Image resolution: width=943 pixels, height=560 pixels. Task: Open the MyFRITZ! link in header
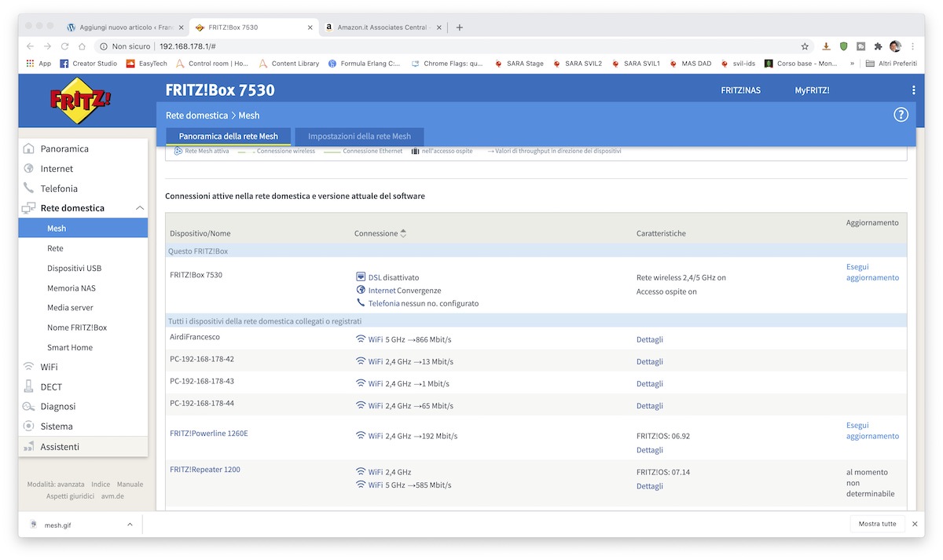(812, 90)
